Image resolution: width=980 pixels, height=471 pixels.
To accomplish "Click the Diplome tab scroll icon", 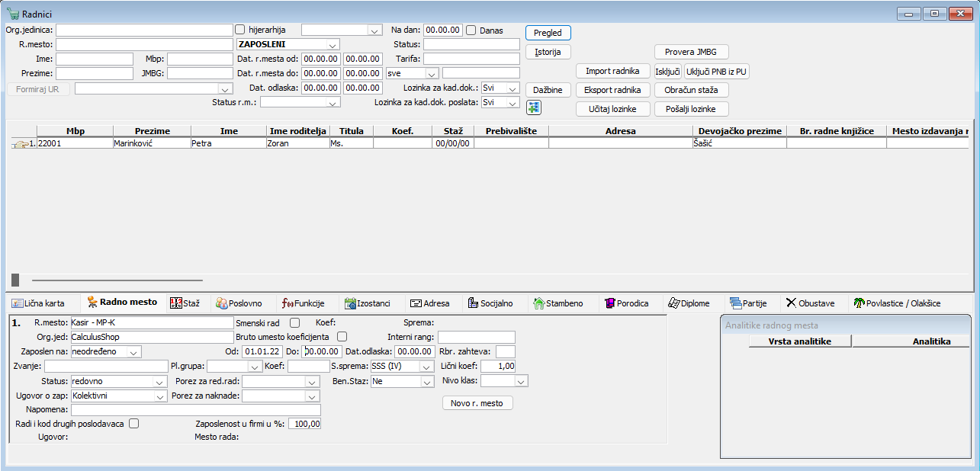I will click(673, 303).
